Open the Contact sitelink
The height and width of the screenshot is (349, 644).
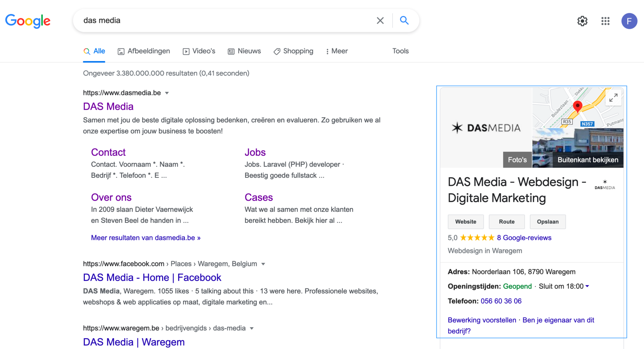pos(108,152)
